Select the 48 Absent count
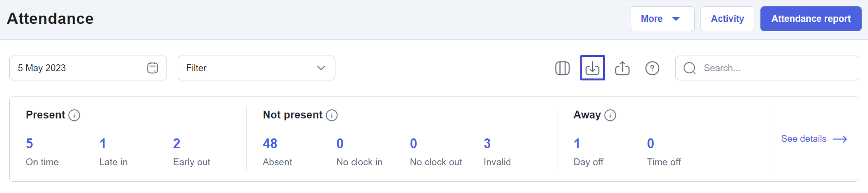This screenshot has width=868, height=193. (270, 143)
